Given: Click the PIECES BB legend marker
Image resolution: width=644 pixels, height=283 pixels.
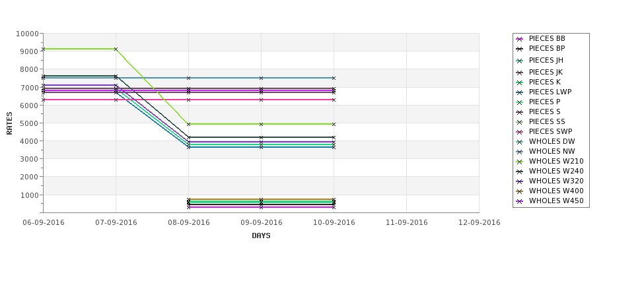Looking at the screenshot, I should pyautogui.click(x=520, y=40).
